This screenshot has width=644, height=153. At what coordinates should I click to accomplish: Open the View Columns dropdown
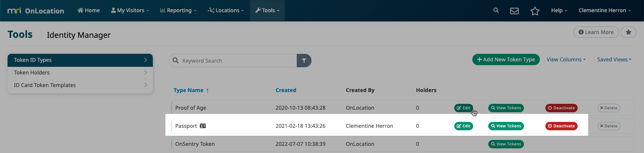click(x=566, y=60)
